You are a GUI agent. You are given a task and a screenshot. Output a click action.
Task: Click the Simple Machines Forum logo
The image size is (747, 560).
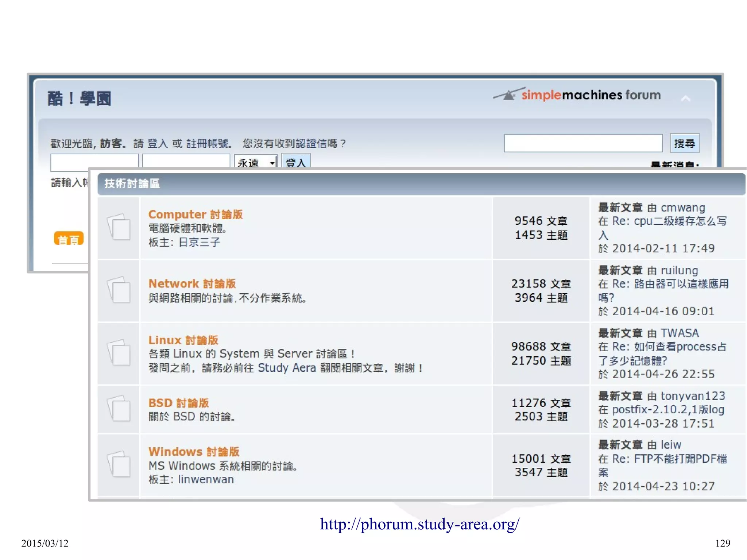[x=577, y=95]
